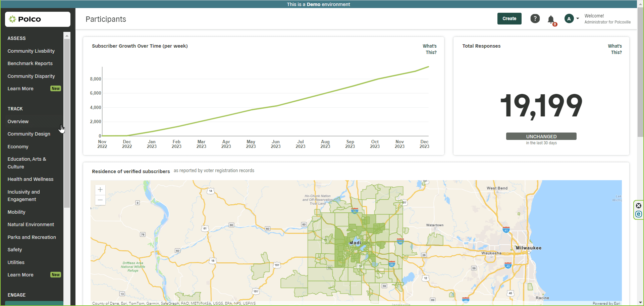The width and height of the screenshot is (644, 306).
Task: Open Community Livability in sidebar
Action: [x=31, y=51]
